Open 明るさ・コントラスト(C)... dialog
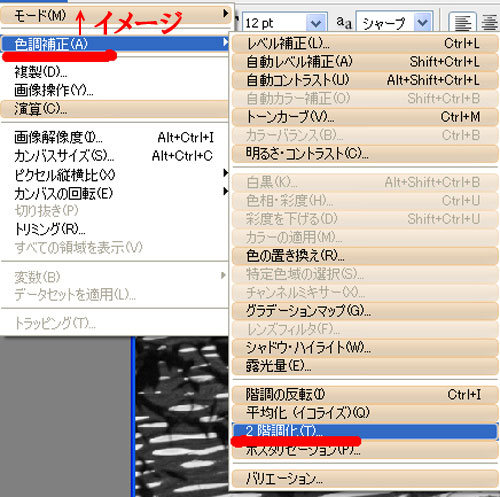Viewport: 500px width, 497px height. [365, 154]
